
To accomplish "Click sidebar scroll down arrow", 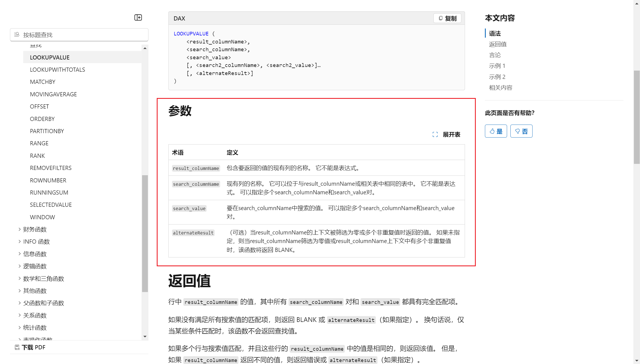I will [145, 336].
